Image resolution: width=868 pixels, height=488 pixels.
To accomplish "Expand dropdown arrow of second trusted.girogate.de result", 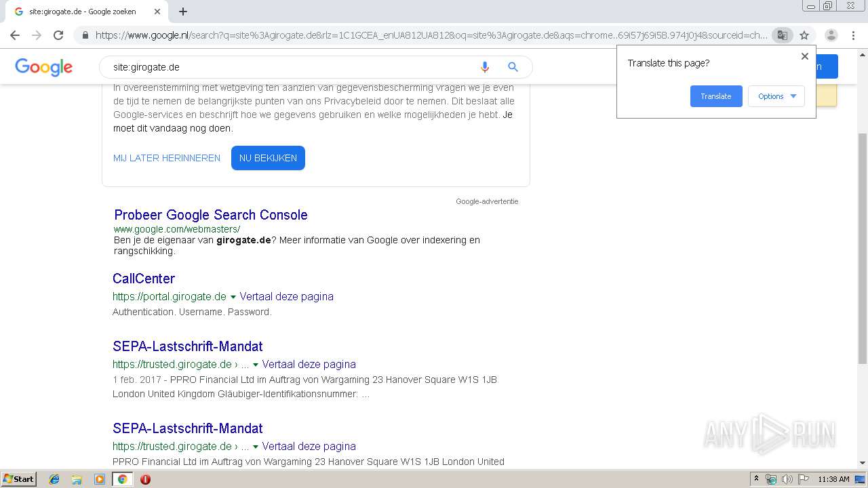I will 255,447.
